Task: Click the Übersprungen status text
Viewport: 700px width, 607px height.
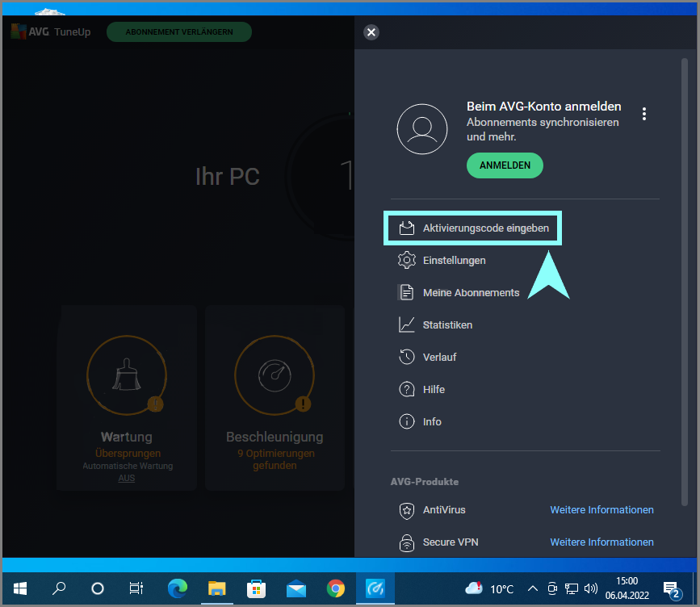Action: click(128, 453)
